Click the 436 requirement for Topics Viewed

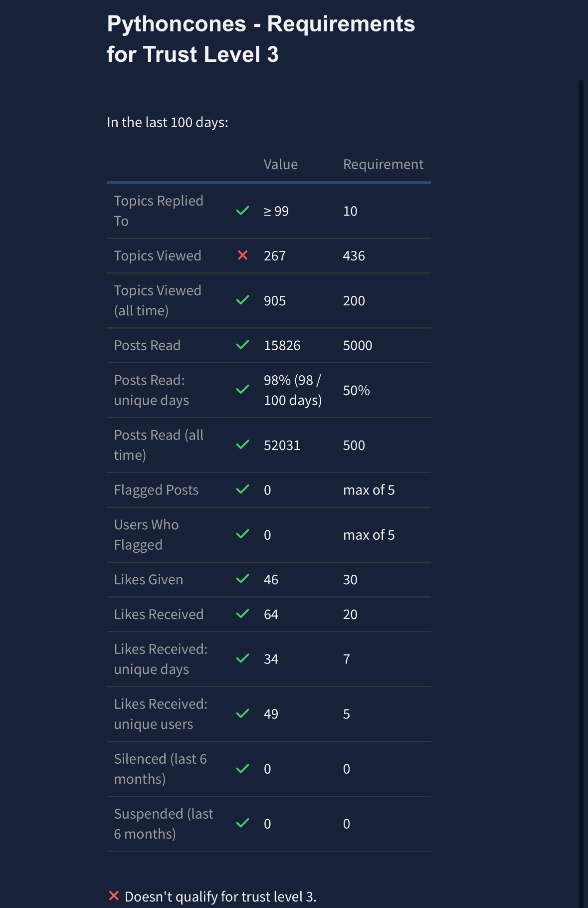tap(354, 255)
